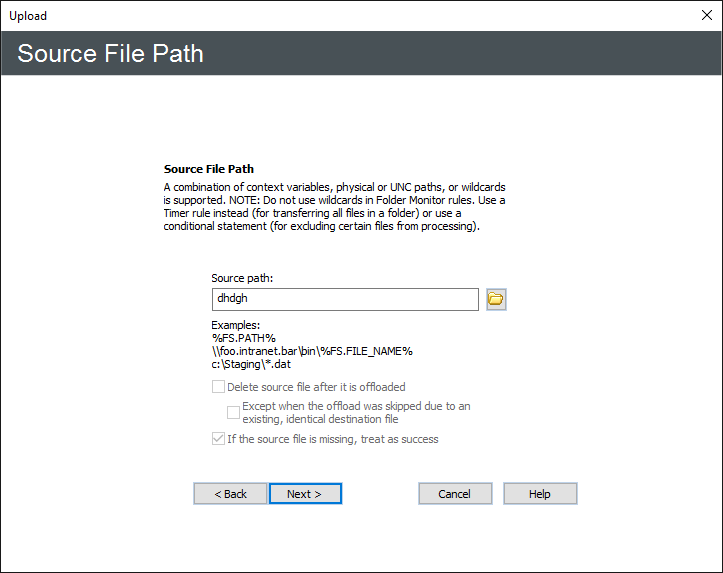Close the Upload dialog window
Screen dimensions: 723x573
(705, 15)
